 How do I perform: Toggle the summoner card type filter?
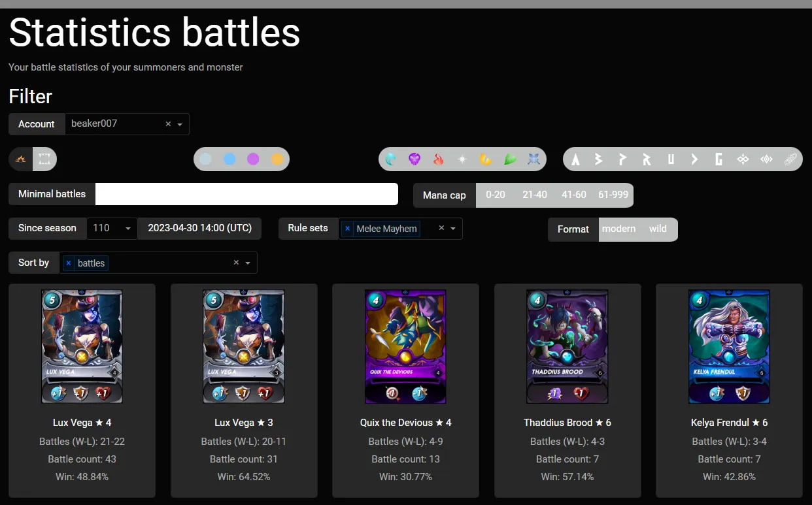tap(21, 159)
